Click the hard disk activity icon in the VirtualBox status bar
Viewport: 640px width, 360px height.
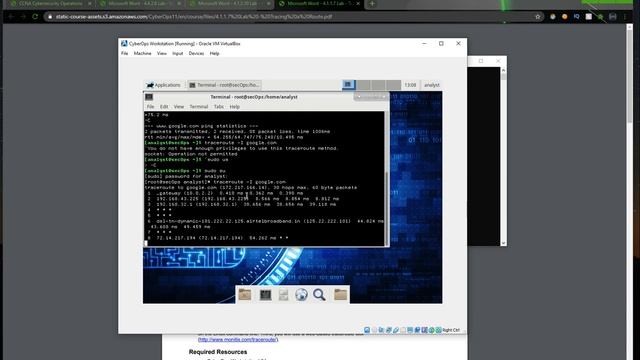367,330
